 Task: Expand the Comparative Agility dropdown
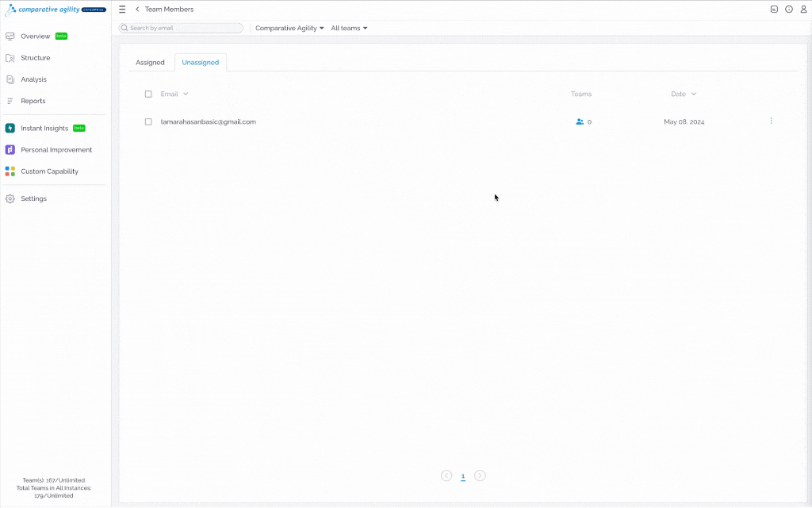pos(289,28)
